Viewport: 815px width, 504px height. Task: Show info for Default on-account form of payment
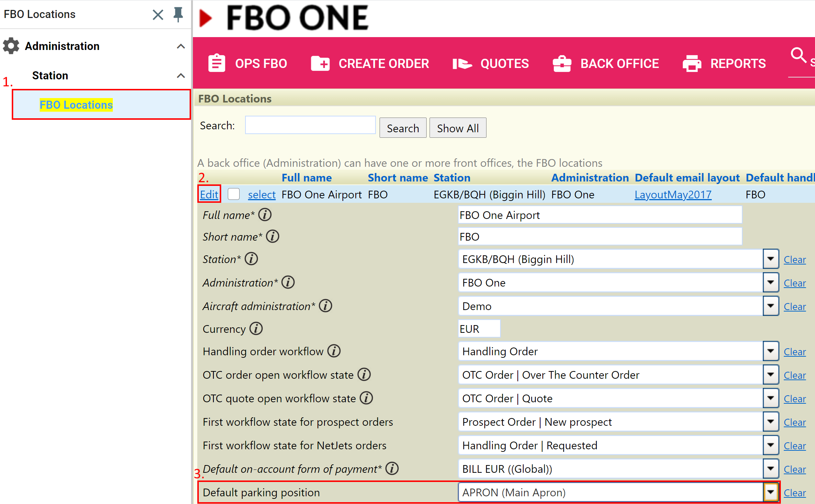[392, 468]
